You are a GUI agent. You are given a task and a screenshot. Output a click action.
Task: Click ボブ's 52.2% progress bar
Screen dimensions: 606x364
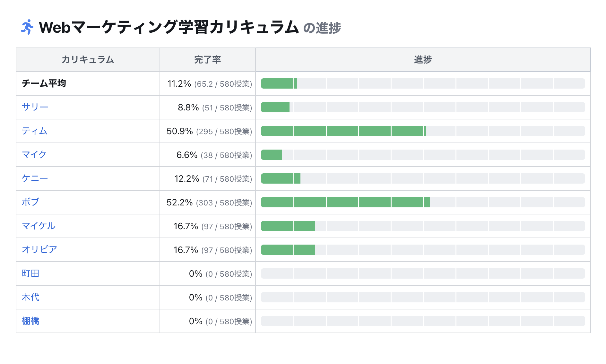[423, 202]
